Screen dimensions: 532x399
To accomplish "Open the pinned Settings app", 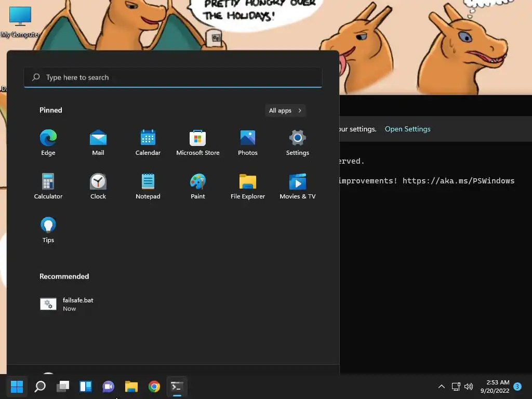I will click(x=298, y=142).
